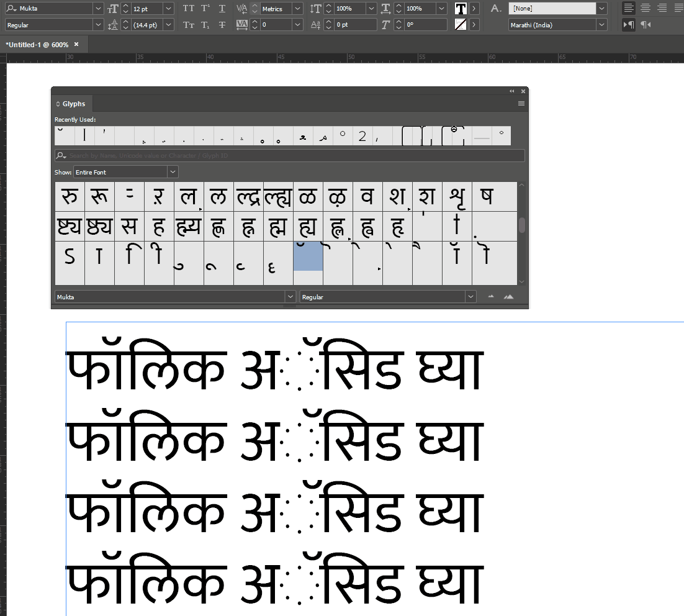Zoom in glyph grid (large mountains)
This screenshot has width=684, height=616.
pyautogui.click(x=508, y=297)
